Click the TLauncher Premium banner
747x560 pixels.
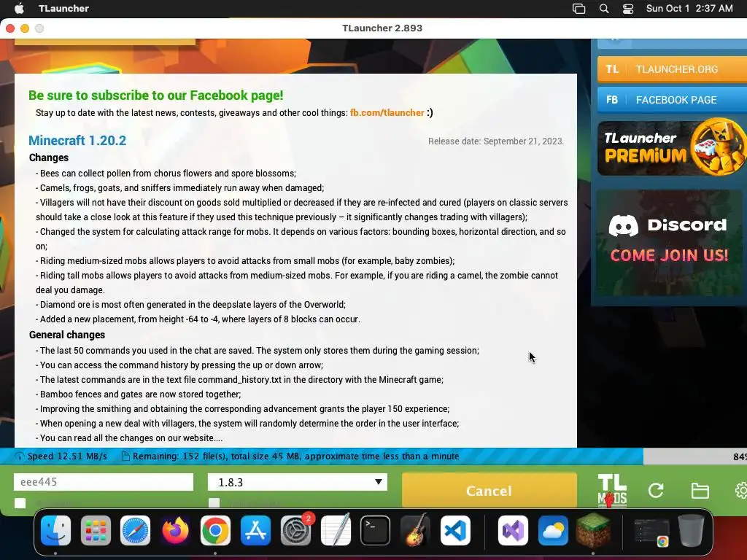pyautogui.click(x=672, y=148)
